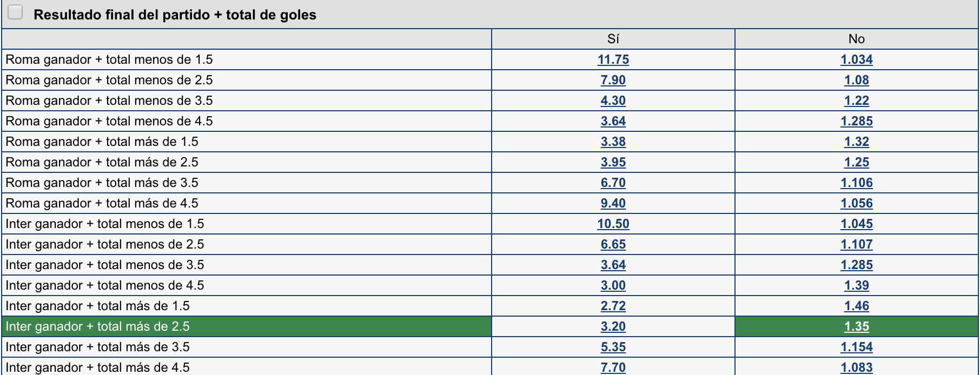Screen dimensions: 980x375
Task: Click row label 'Inter ganador + total menos de 3.5'
Action: (105, 265)
